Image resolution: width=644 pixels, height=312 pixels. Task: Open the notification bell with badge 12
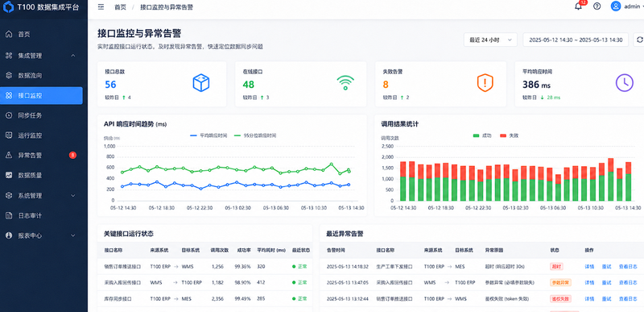[x=578, y=6]
